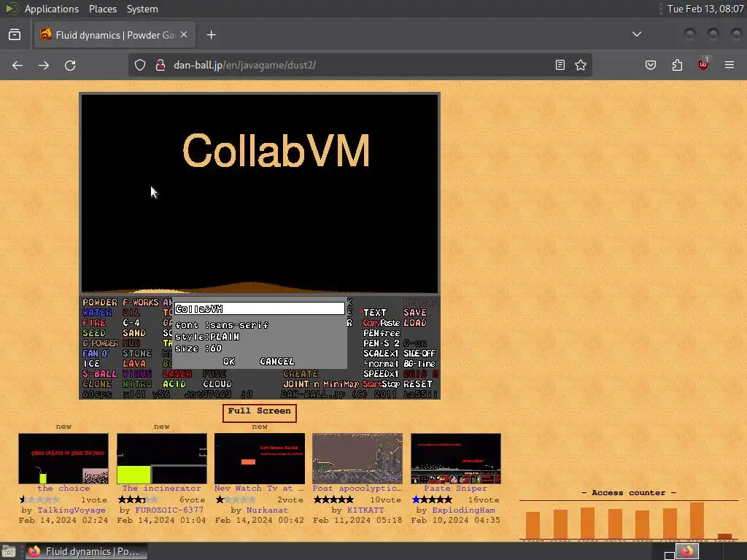Click the uBlock extension icon
Screen dimensions: 747x560
(703, 64)
